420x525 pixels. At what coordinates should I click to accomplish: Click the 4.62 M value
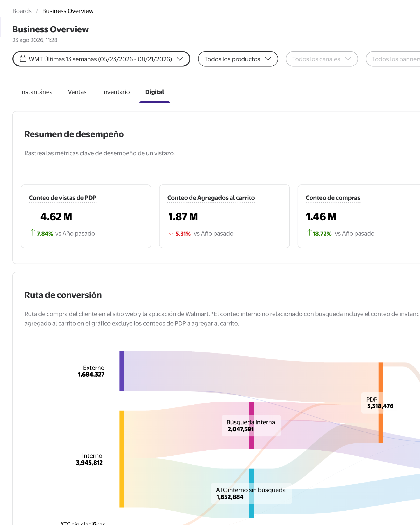coord(56,216)
